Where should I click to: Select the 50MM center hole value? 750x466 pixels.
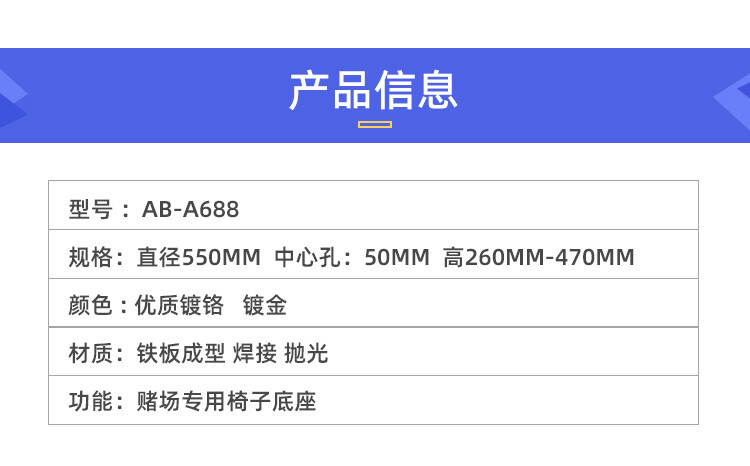[x=397, y=258]
